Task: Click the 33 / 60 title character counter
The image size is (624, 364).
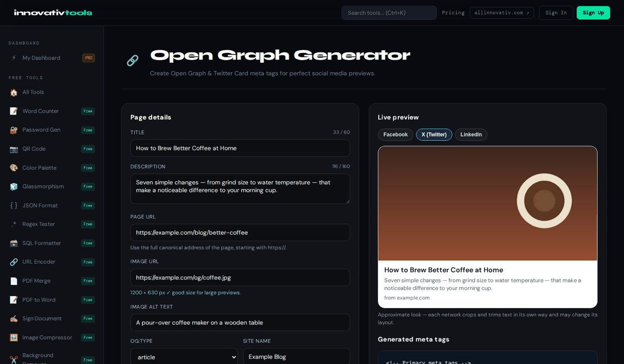Action: point(341,132)
